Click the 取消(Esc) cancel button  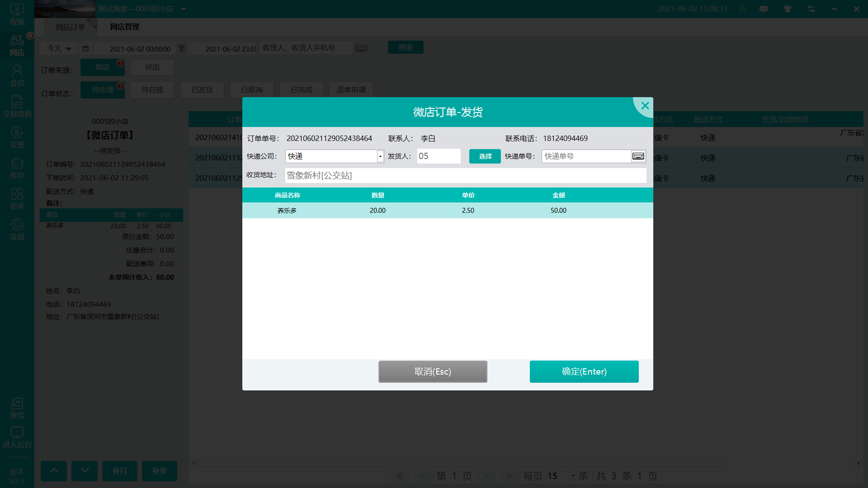click(x=433, y=371)
